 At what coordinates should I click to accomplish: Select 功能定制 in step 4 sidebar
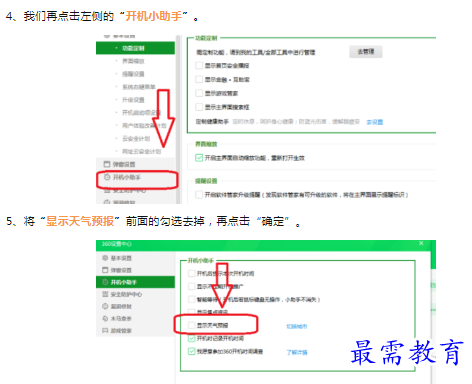coord(135,48)
